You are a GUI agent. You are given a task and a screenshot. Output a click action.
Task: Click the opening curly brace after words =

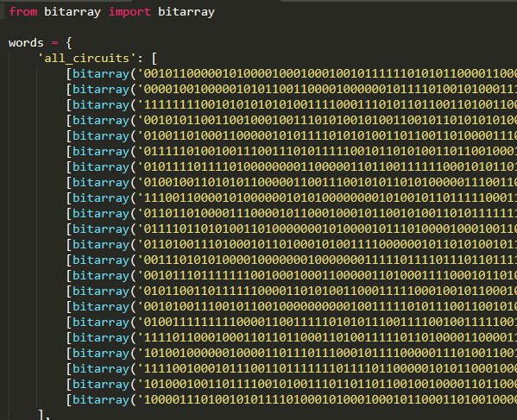coord(68,43)
